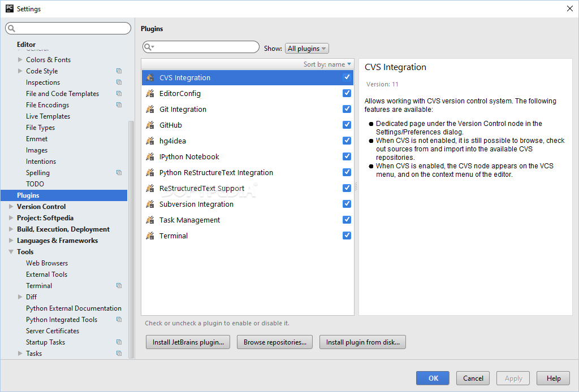Viewport: 579px width, 392px height.
Task: Click the hg4idea plugin icon
Action: (150, 141)
